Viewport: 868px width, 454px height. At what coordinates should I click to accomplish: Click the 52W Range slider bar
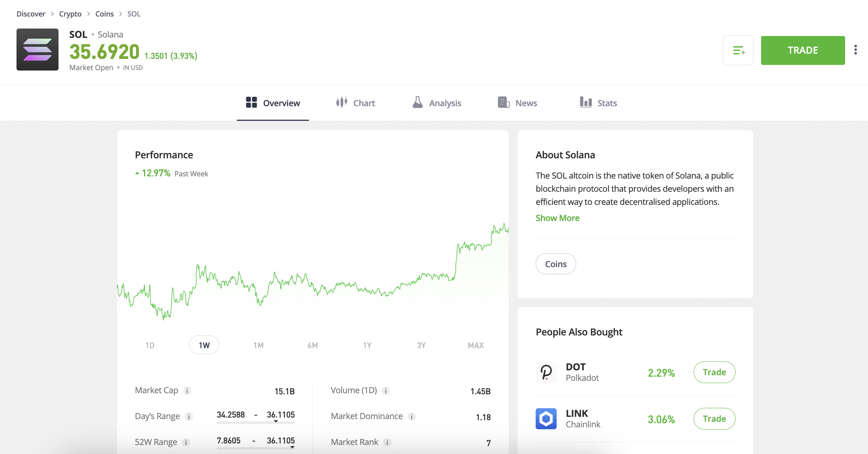pyautogui.click(x=256, y=448)
